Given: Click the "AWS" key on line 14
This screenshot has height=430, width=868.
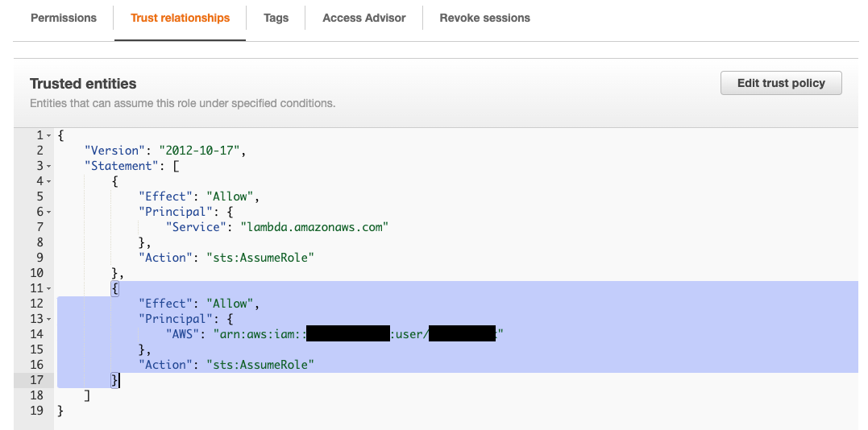Looking at the screenshot, I should (x=183, y=334).
